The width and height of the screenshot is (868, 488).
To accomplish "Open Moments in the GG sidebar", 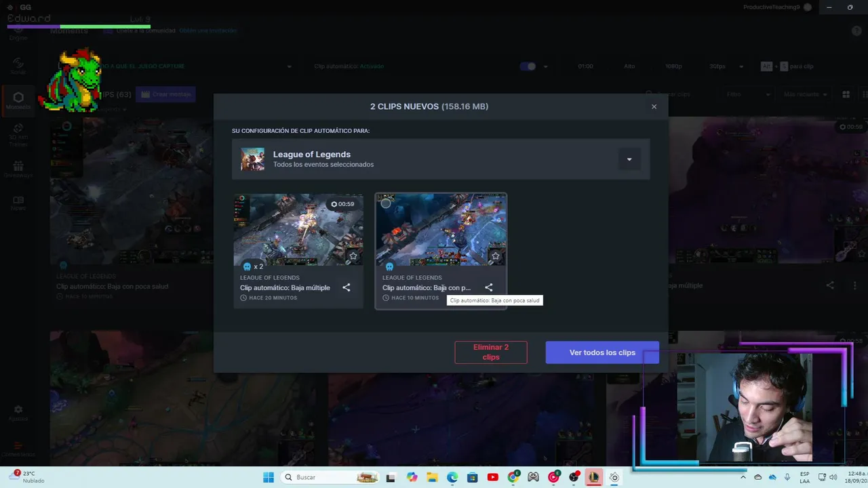I will click(18, 100).
